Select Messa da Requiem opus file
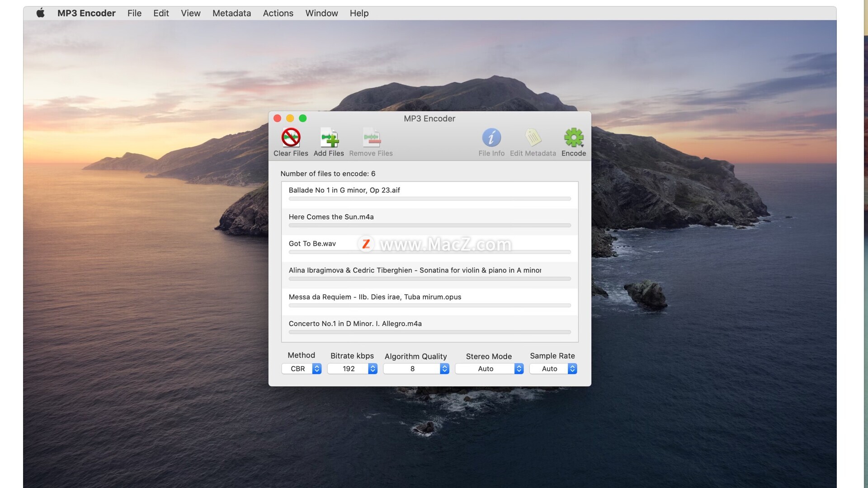 coord(375,297)
